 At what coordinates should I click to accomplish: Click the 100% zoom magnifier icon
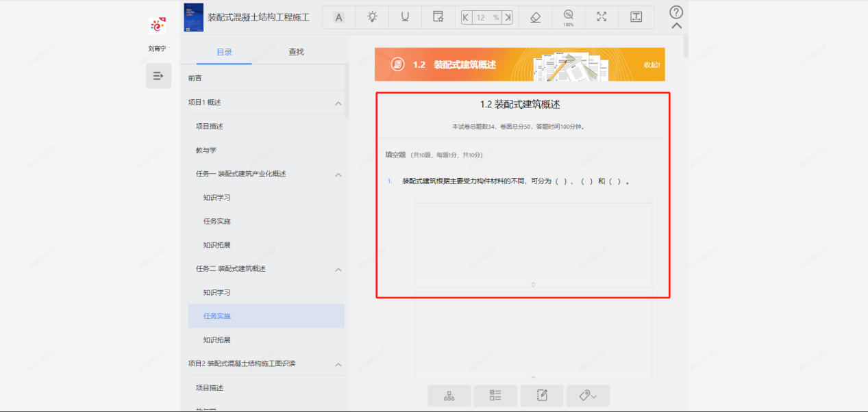568,16
